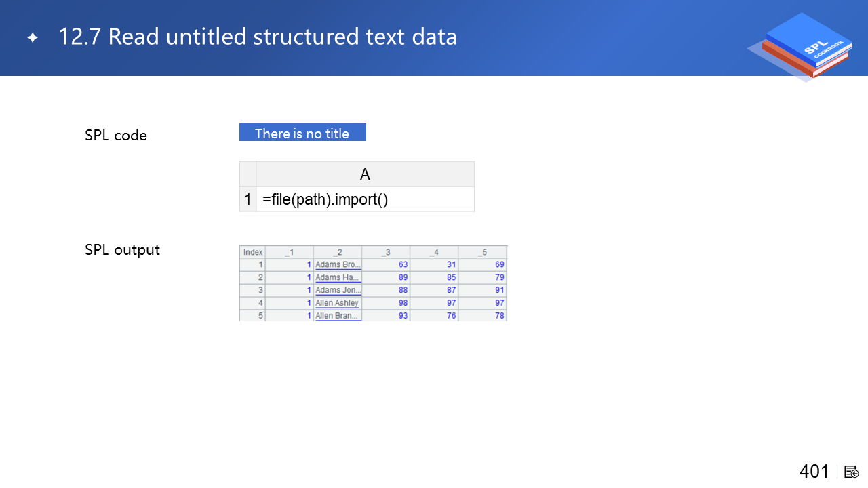Click the star bullet before the title

coord(33,38)
